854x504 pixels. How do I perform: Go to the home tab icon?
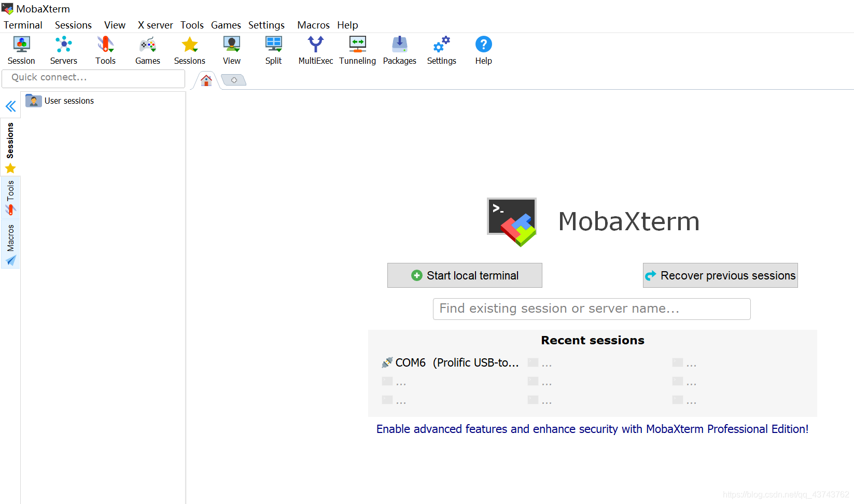point(206,80)
